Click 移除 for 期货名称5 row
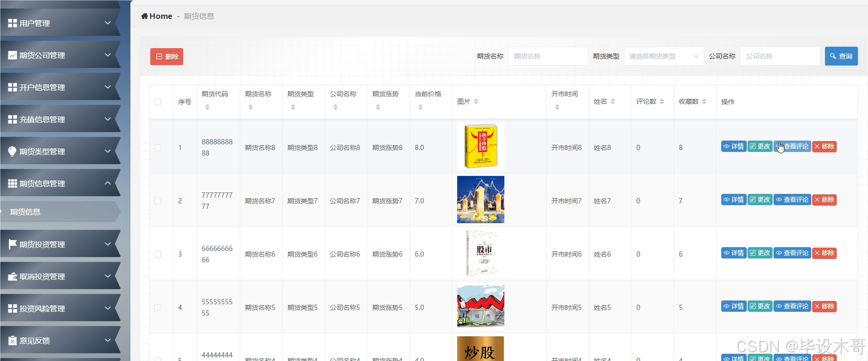868x361 pixels. 824,306
